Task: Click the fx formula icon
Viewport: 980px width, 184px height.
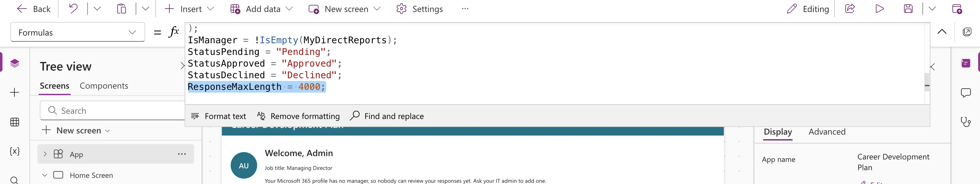Action: [174, 31]
